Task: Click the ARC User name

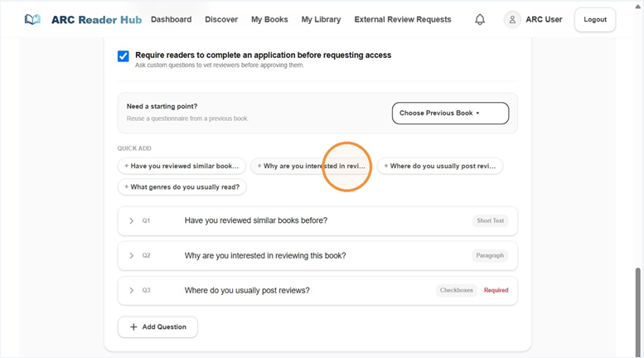Action: 544,19
